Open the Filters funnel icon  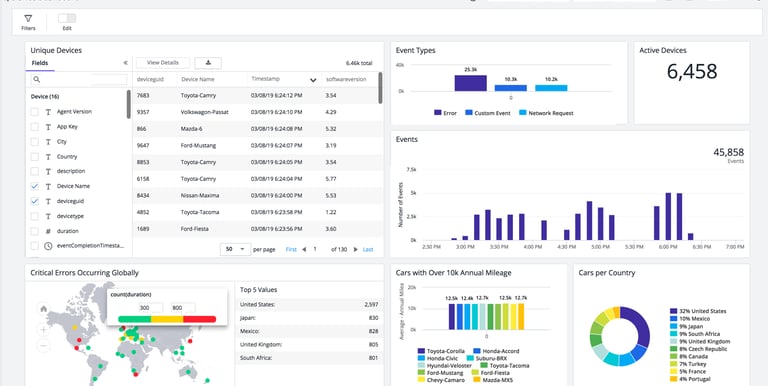tap(28, 19)
